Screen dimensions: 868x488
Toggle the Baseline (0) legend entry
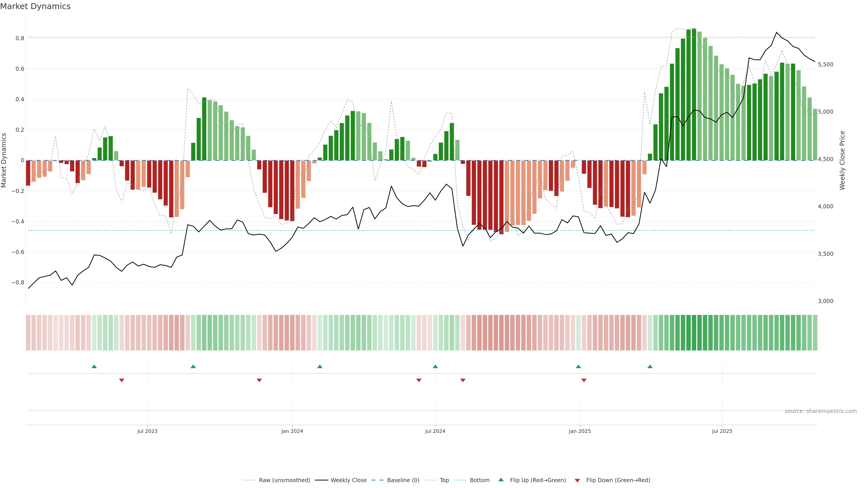coord(403,480)
